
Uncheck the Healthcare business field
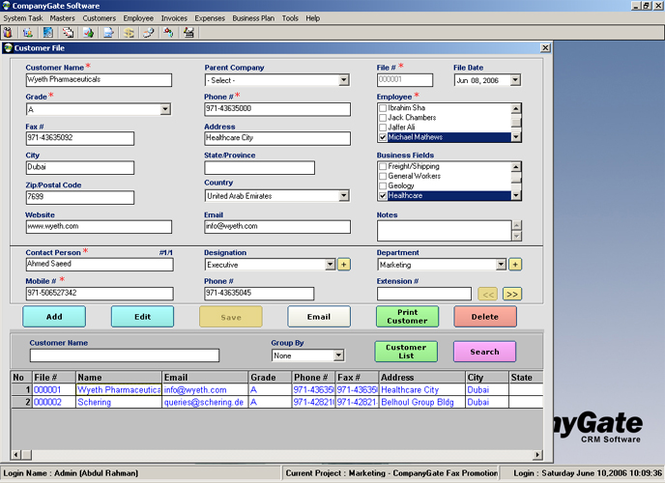click(x=383, y=196)
